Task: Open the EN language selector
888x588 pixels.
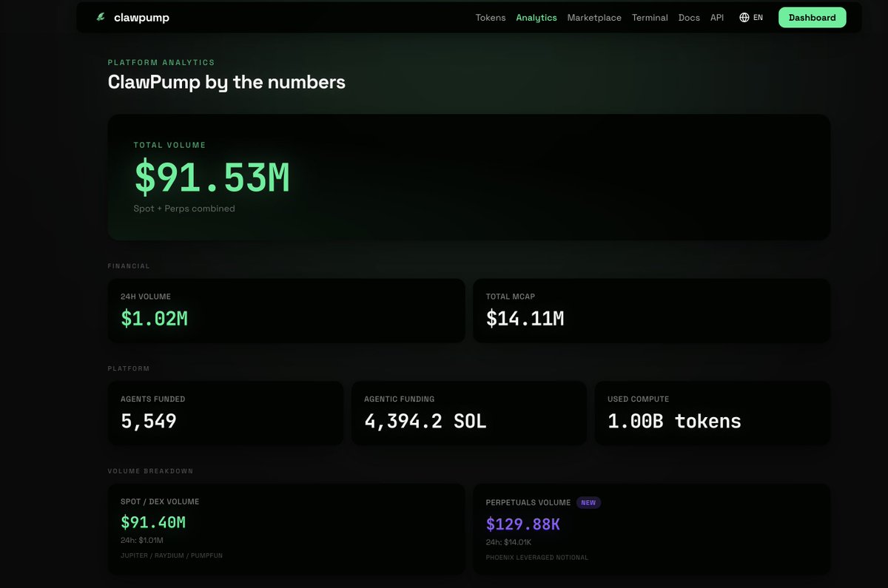Action: (758, 18)
